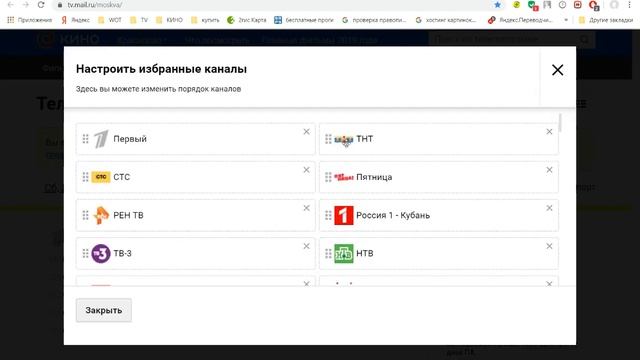Remove Первый channel from favorites

point(307,131)
